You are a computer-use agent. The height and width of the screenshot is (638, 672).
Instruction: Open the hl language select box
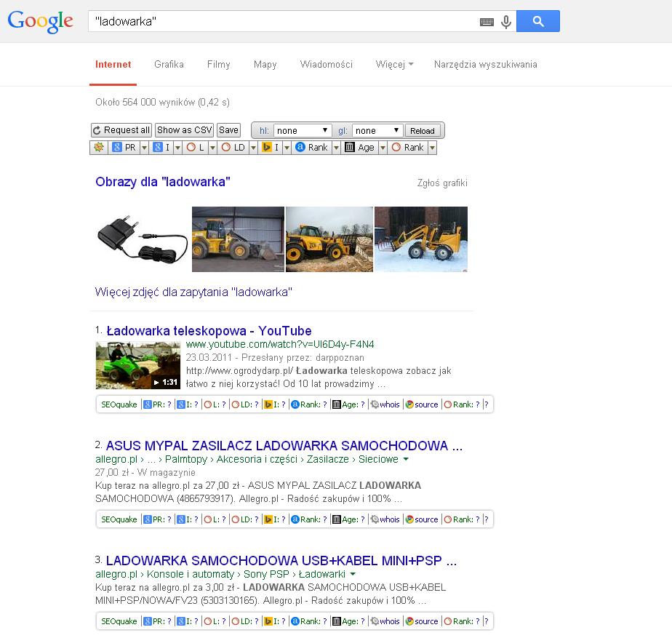pyautogui.click(x=302, y=130)
